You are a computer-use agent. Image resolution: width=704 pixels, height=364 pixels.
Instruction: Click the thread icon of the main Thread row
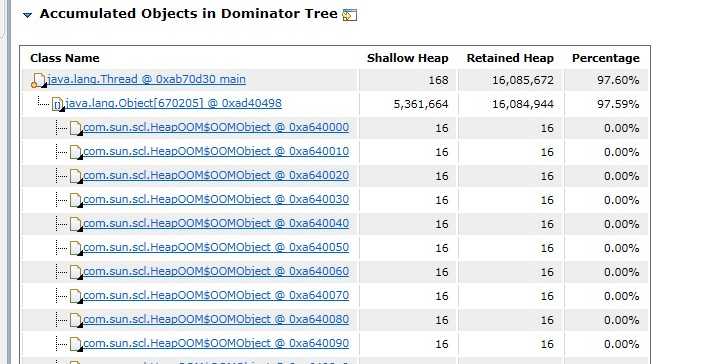[x=39, y=81]
